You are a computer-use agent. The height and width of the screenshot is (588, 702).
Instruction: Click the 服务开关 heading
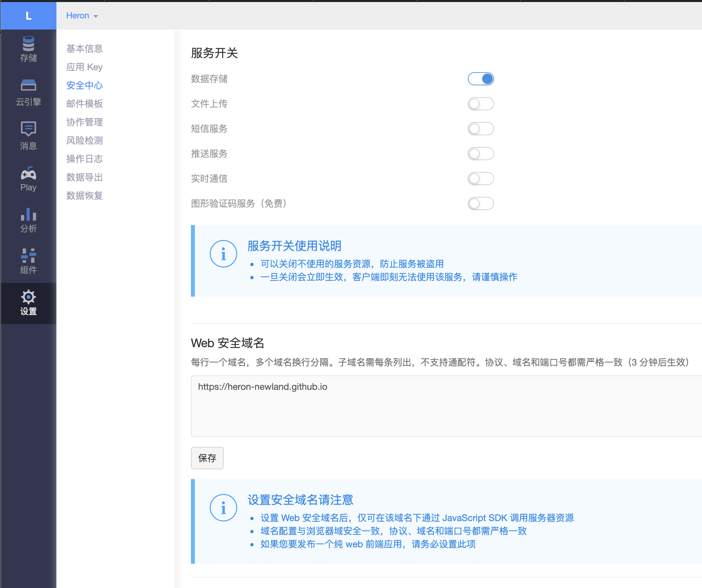[x=214, y=53]
